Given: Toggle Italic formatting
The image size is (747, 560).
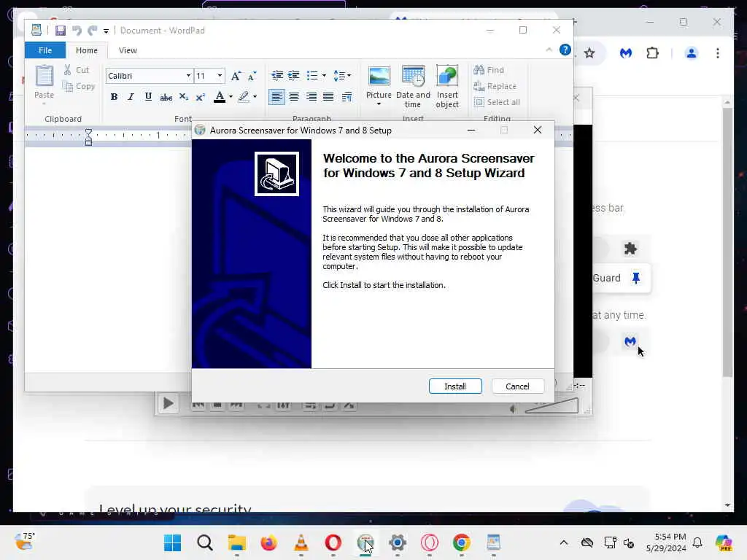Looking at the screenshot, I should pyautogui.click(x=131, y=97).
